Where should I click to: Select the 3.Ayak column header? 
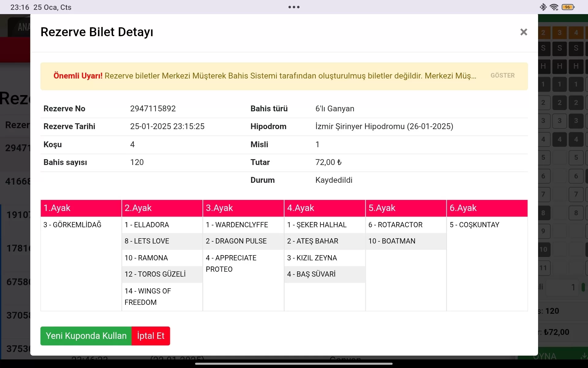pos(243,208)
